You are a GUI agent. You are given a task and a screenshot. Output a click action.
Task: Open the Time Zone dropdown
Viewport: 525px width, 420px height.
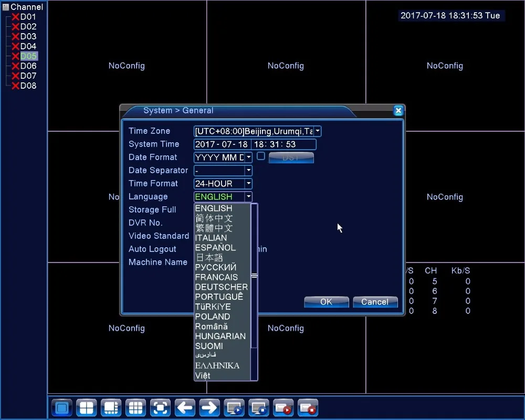(x=318, y=131)
